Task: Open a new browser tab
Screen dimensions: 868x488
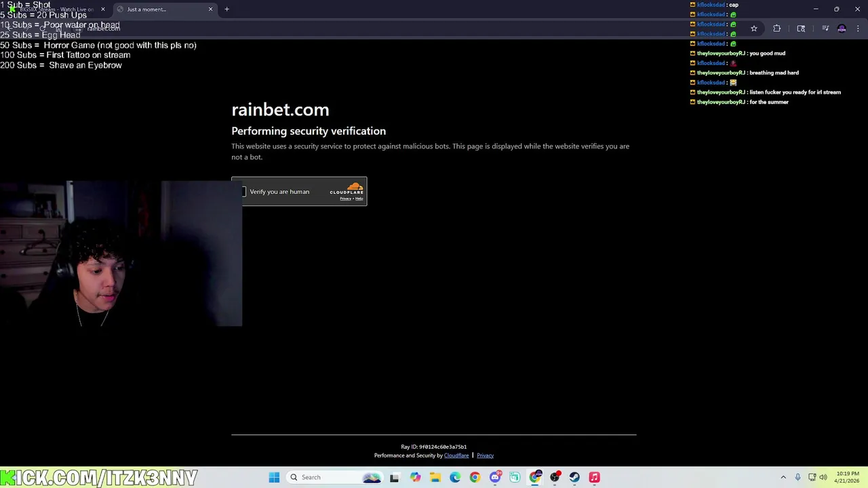Action: pyautogui.click(x=226, y=9)
